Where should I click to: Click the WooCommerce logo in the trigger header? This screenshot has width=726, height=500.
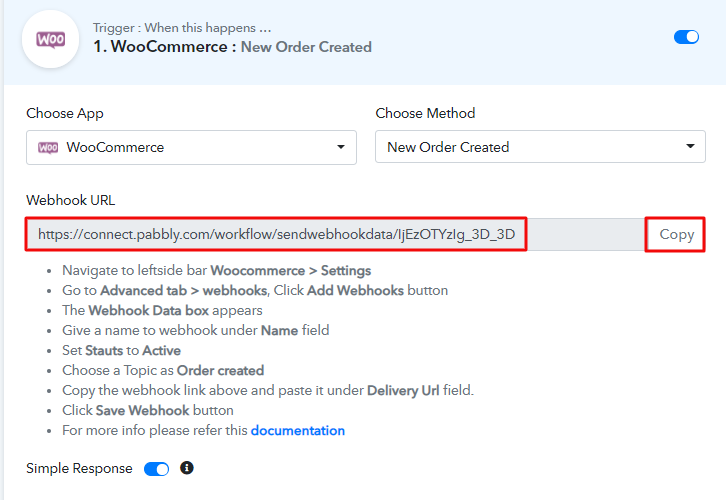pyautogui.click(x=50, y=39)
